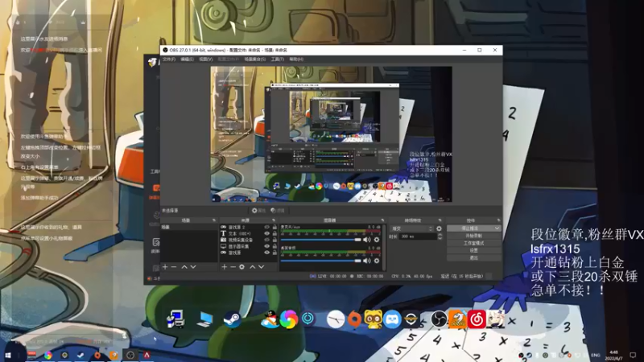Click the 滤镜 button above the Sources panel

pyautogui.click(x=278, y=211)
